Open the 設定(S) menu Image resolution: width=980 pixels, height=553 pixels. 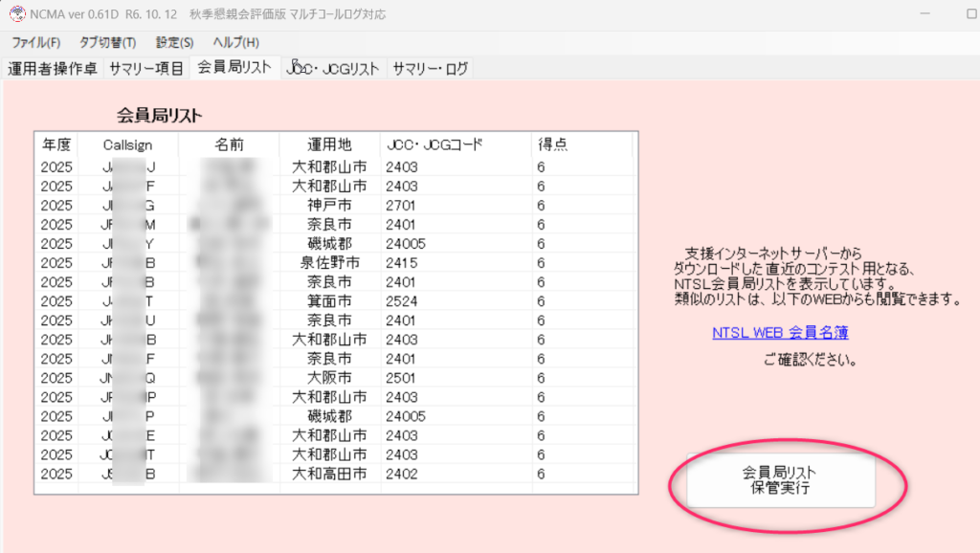[x=174, y=43]
